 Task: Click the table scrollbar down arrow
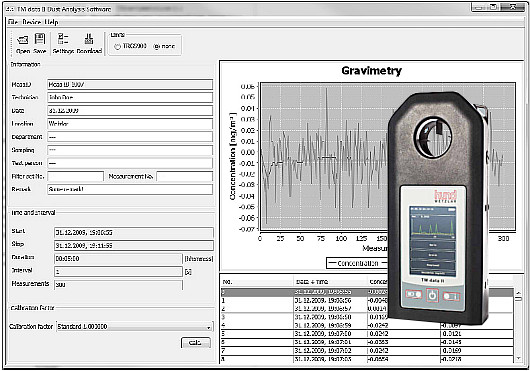click(519, 358)
